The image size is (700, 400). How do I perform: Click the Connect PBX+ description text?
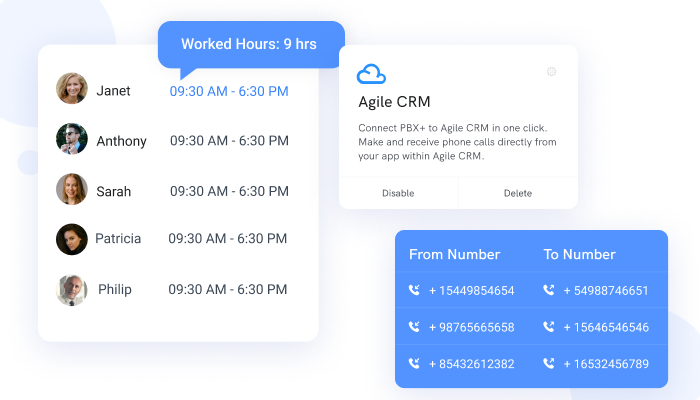[457, 142]
